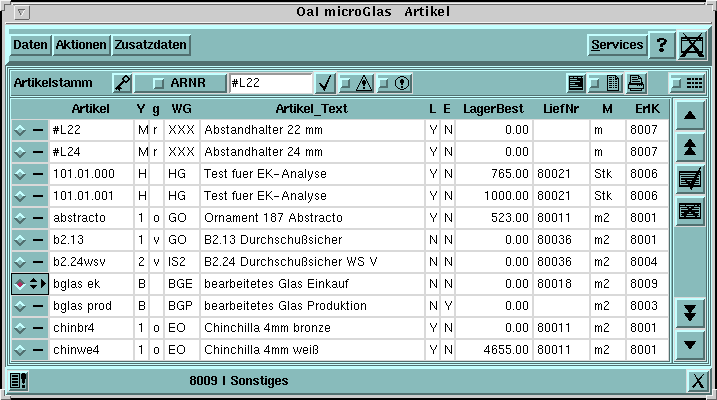This screenshot has width=717, height=400.
Task: Open the Zusatzdaten menu
Action: [150, 45]
